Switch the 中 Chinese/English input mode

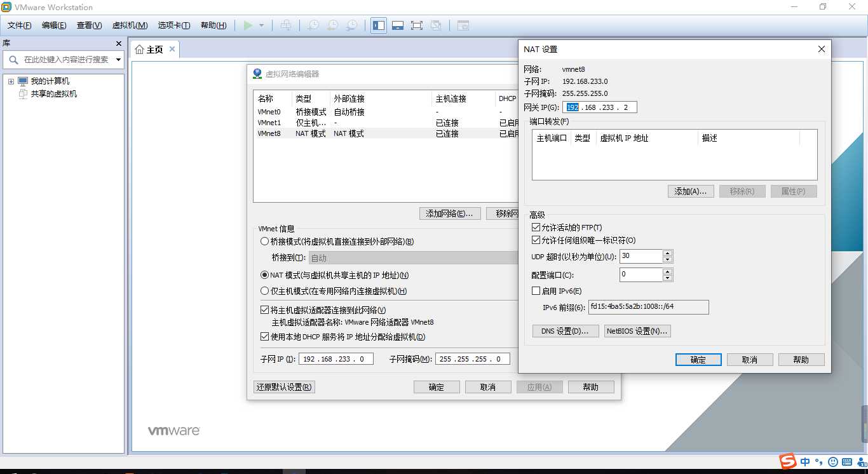[805, 462]
